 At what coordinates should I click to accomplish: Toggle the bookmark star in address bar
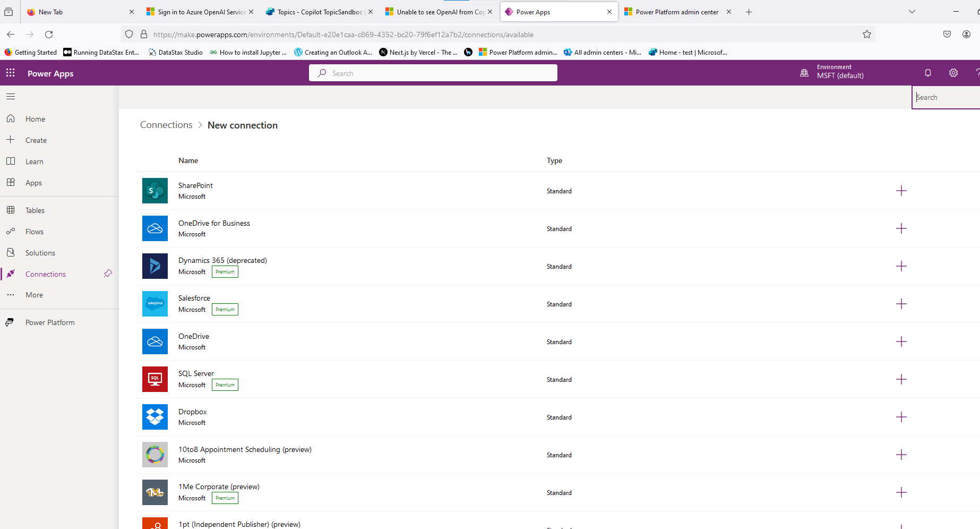point(866,34)
